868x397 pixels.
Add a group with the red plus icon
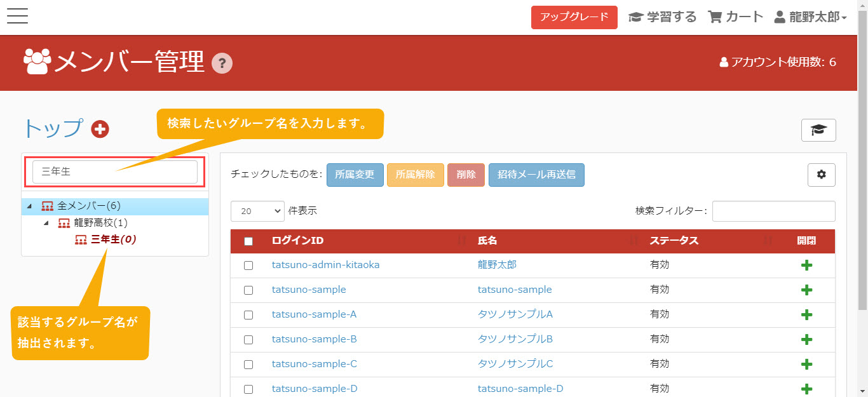[x=100, y=129]
